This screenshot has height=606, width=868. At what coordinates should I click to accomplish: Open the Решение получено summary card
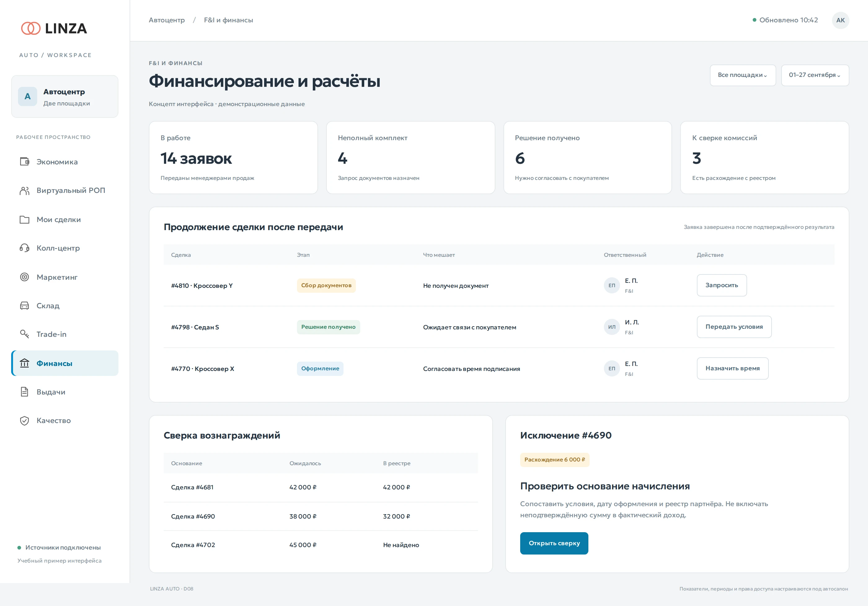point(587,158)
